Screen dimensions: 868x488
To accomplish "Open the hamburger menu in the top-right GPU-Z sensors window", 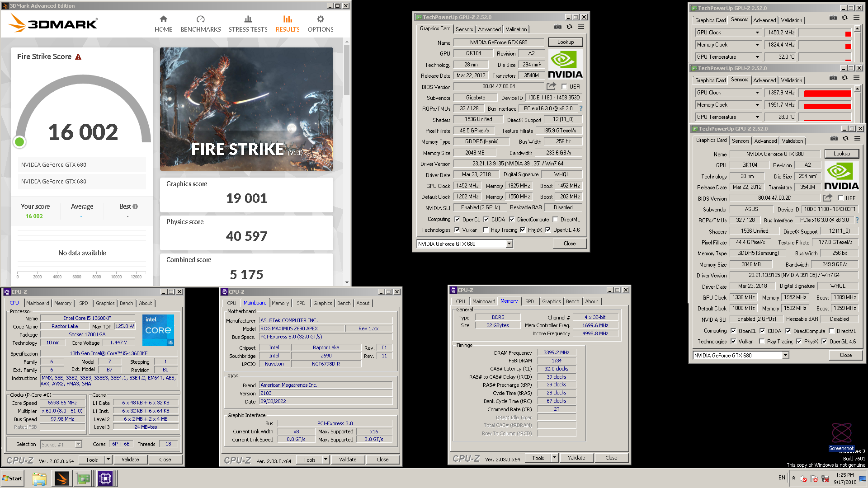I will coord(856,18).
